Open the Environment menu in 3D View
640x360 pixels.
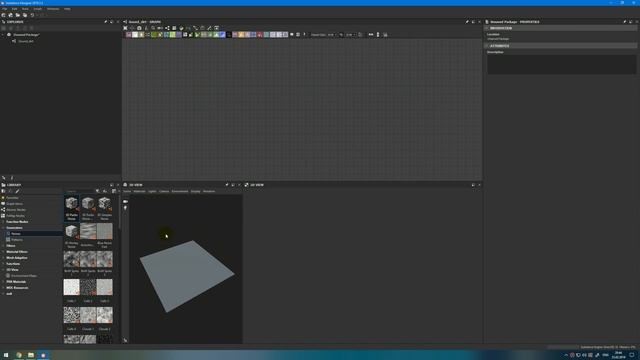tap(180, 191)
